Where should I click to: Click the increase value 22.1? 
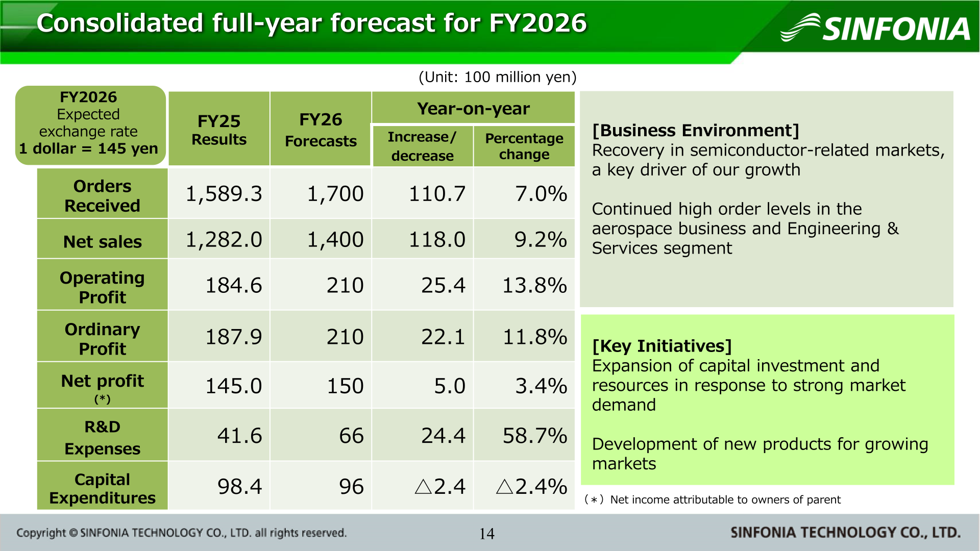coord(444,337)
